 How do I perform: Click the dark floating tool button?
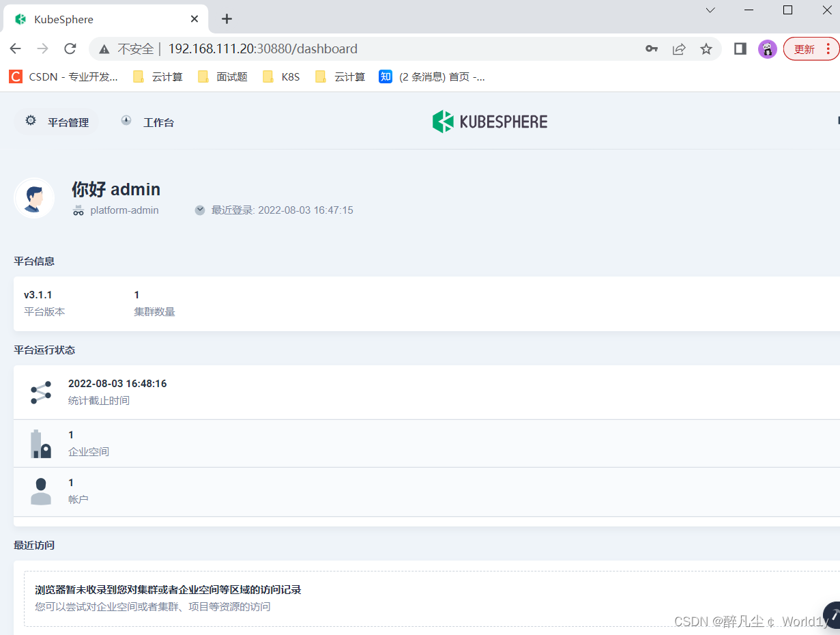pyautogui.click(x=832, y=615)
